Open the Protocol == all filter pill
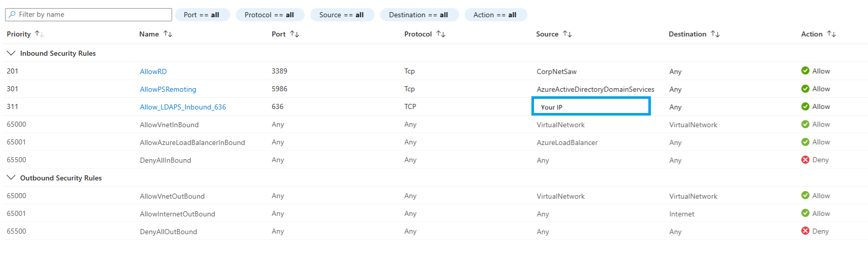868x260 pixels. pyautogui.click(x=269, y=15)
